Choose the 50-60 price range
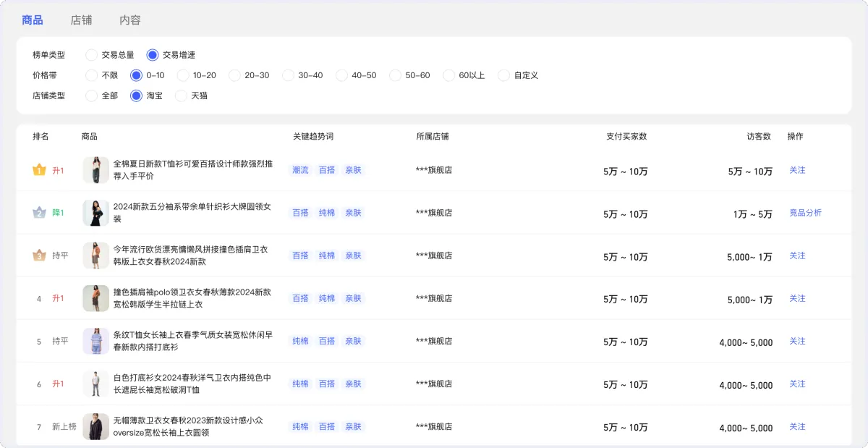 point(395,75)
